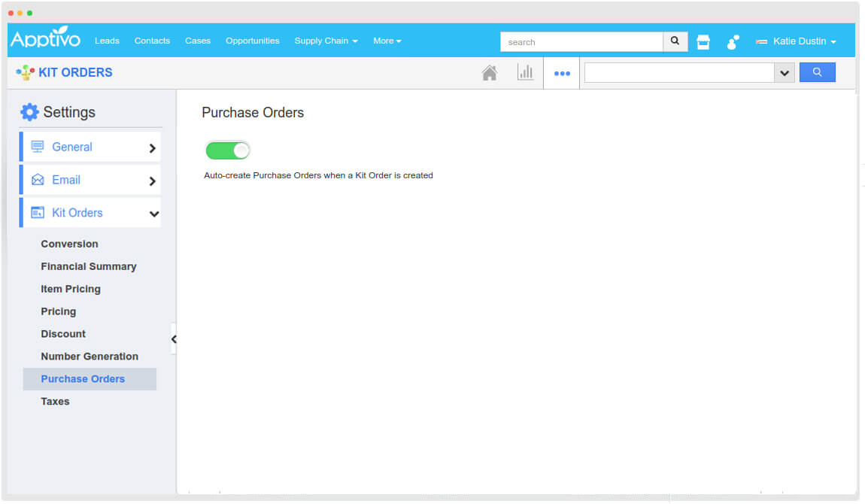Click the blue ellipsis (more options) icon

[x=561, y=72]
